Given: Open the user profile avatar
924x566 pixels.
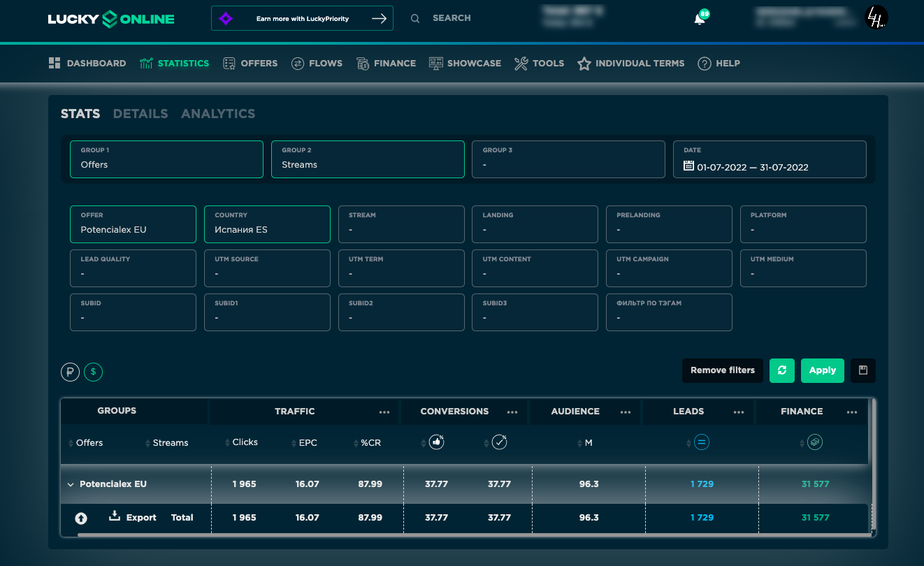Looking at the screenshot, I should pos(876,17).
